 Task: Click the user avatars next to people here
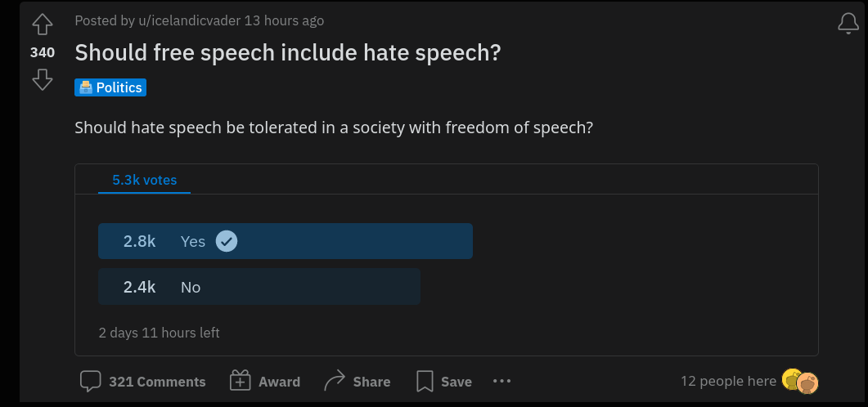tap(800, 382)
